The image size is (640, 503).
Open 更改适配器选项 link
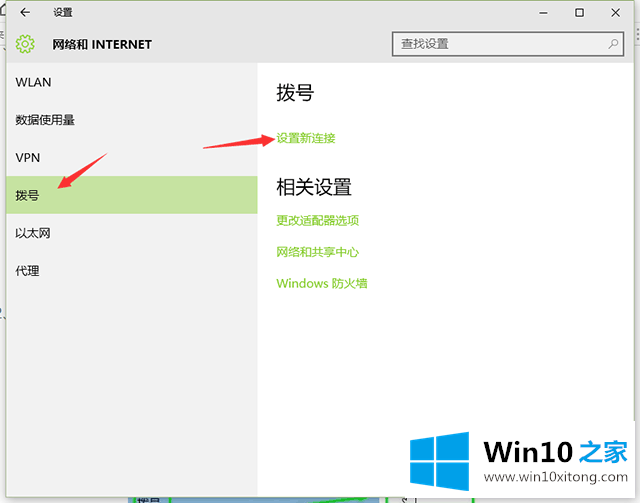pyautogui.click(x=318, y=220)
